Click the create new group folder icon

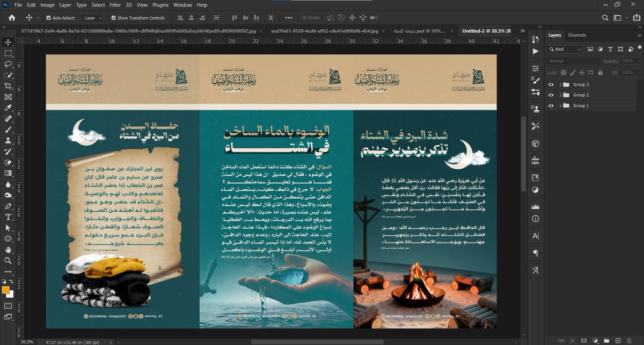point(606,340)
